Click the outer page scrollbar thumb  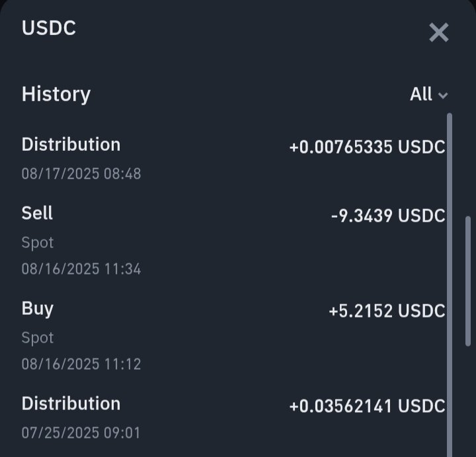468,281
